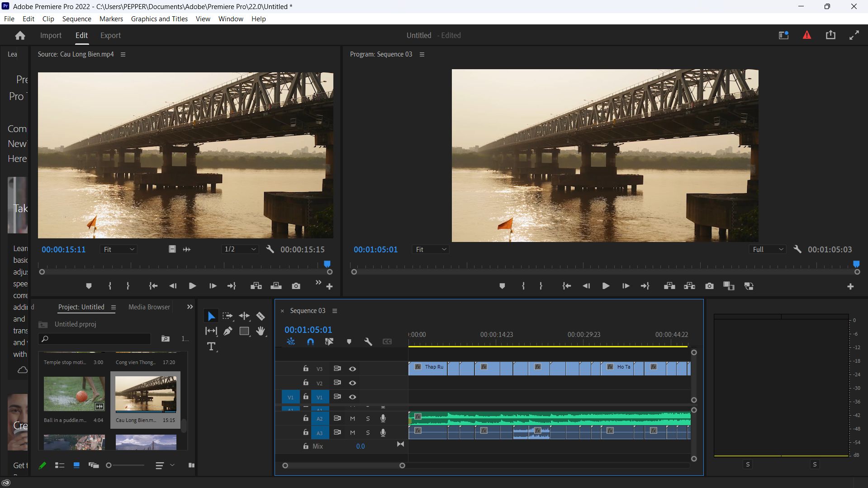Toggle V3 track output eye
The width and height of the screenshot is (868, 488).
(x=352, y=369)
